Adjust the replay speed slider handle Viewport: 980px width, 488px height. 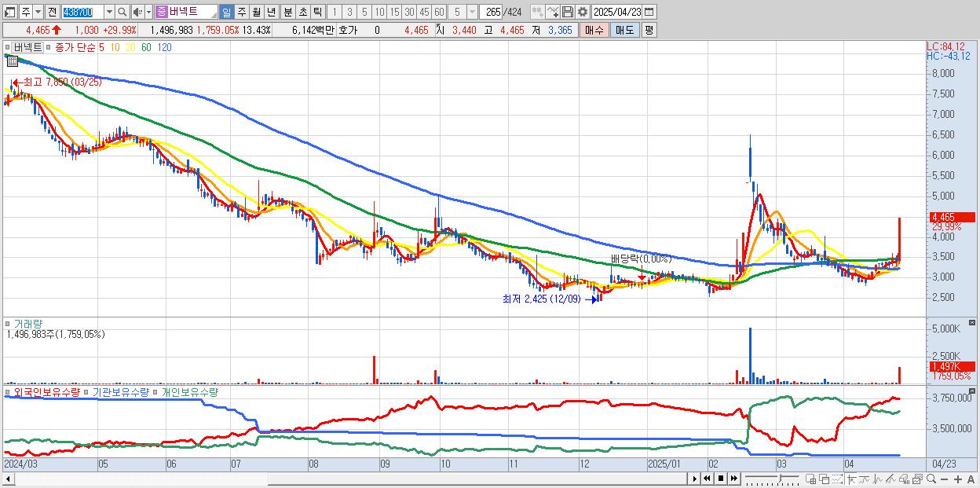tap(781, 479)
